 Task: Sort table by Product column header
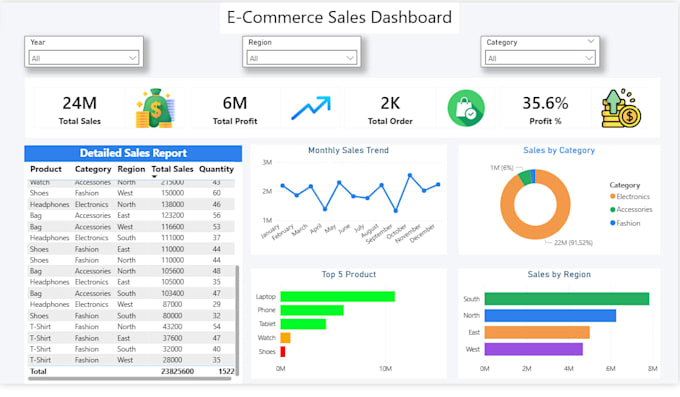click(x=46, y=169)
